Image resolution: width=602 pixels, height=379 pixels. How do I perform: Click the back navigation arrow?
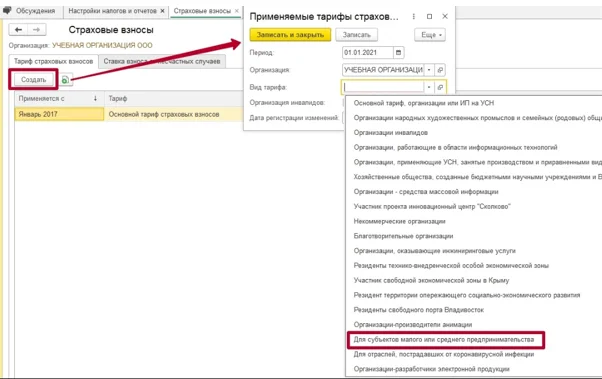(x=18, y=30)
